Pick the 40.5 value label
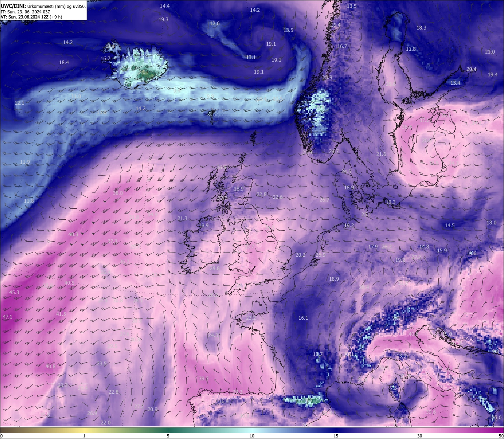 pos(69,283)
